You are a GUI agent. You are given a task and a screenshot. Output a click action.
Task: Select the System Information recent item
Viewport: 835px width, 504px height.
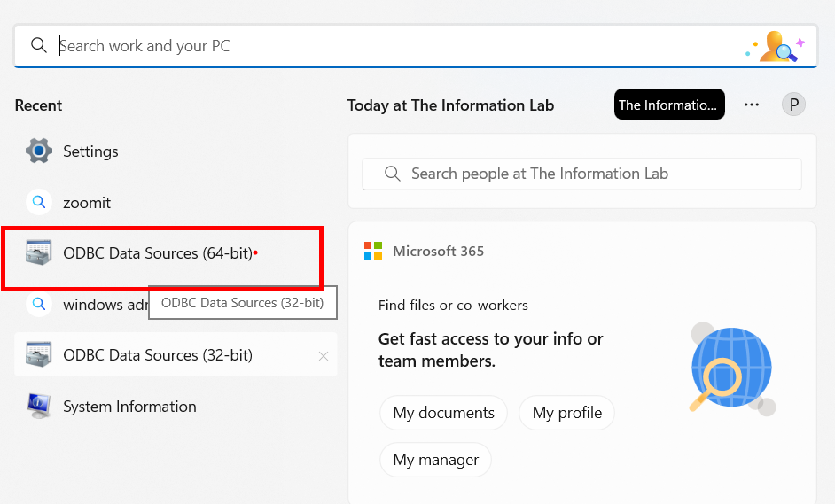point(129,407)
